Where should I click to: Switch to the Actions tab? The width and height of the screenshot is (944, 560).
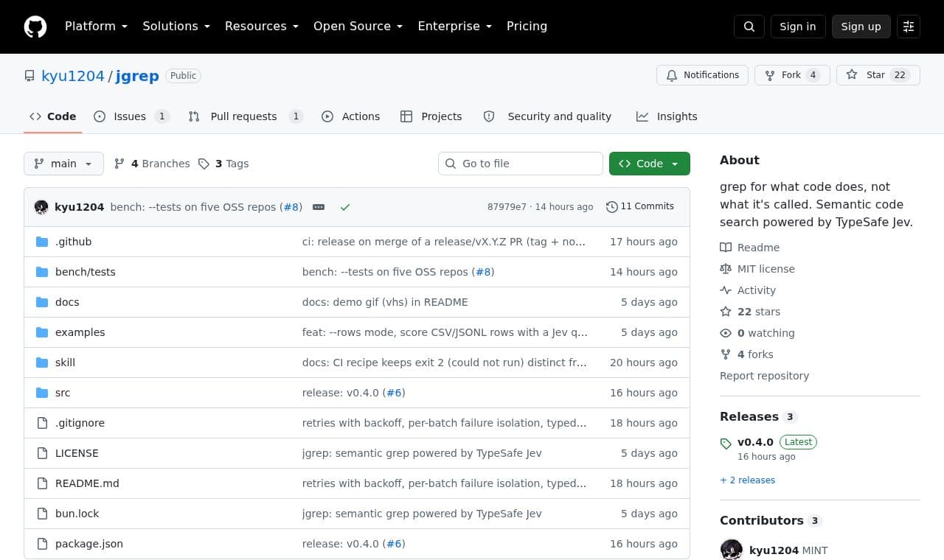(x=351, y=116)
